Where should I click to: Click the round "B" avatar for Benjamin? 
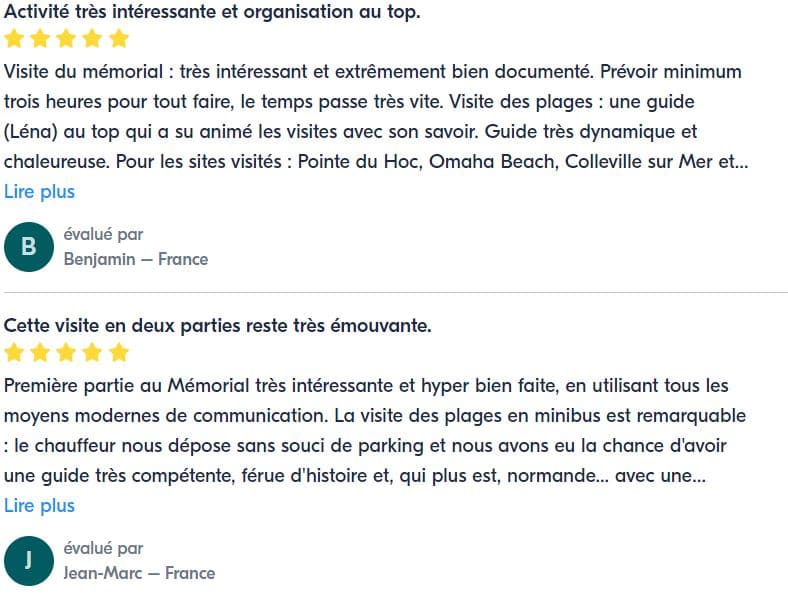pyautogui.click(x=28, y=247)
